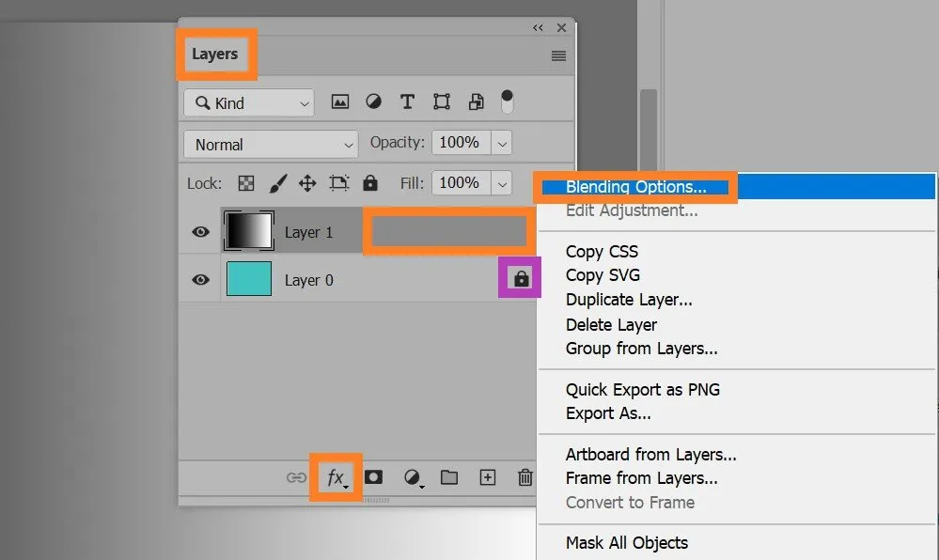The width and height of the screenshot is (939, 560).
Task: Filter layers by pixel layer icon
Action: click(340, 101)
